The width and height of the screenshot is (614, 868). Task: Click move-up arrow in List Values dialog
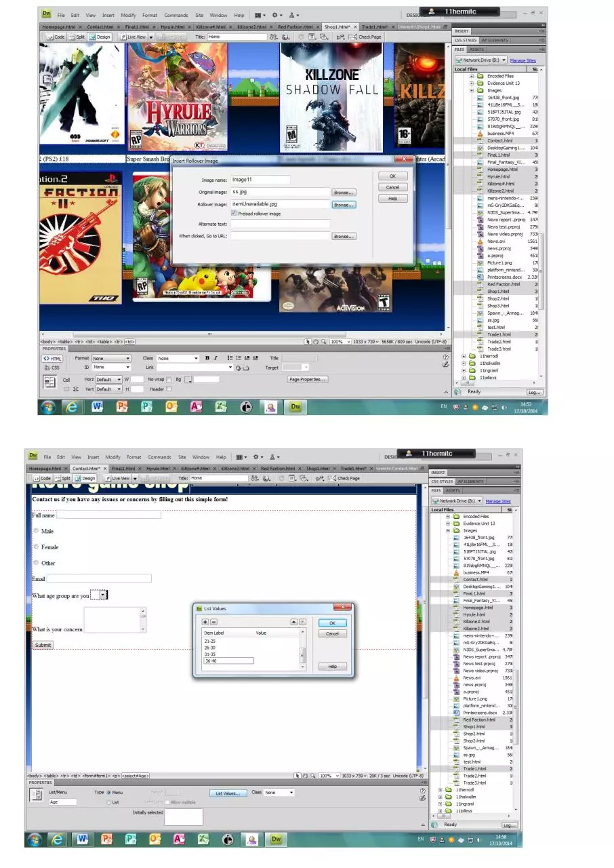click(294, 622)
